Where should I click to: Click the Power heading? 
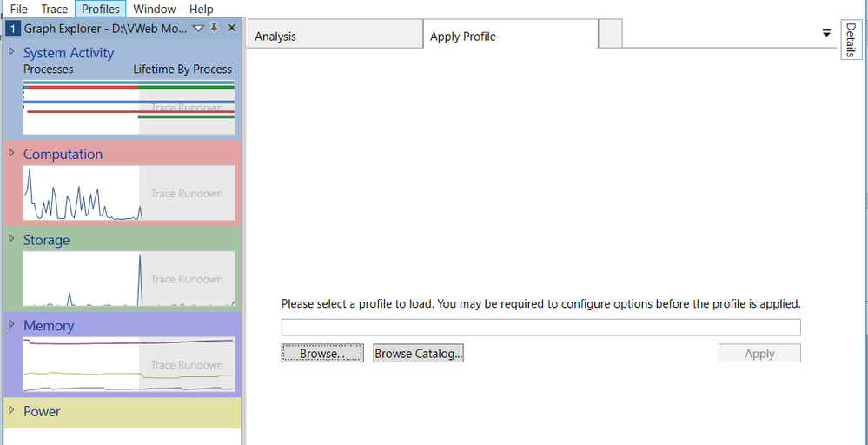point(42,411)
